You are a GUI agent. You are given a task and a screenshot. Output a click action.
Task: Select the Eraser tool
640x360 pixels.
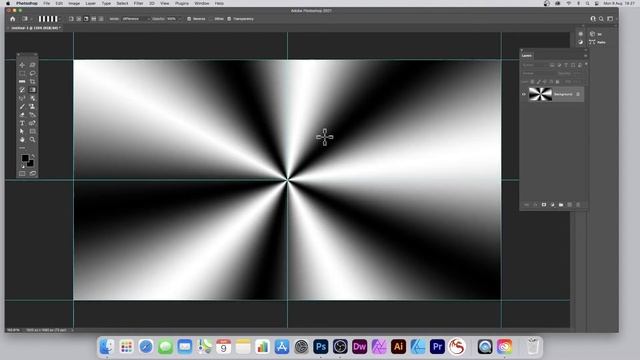pos(22,115)
